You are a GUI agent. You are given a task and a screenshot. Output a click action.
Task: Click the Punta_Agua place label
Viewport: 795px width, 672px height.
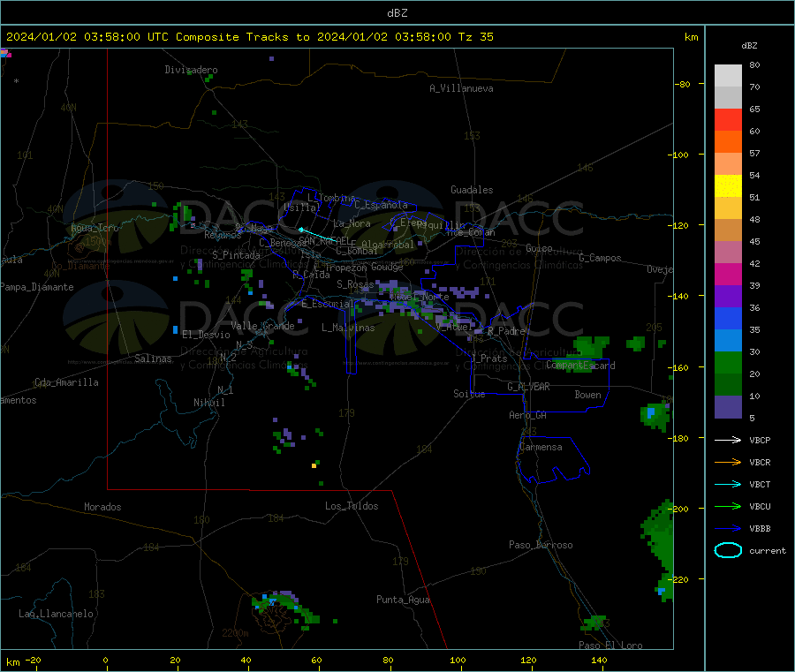403,600
